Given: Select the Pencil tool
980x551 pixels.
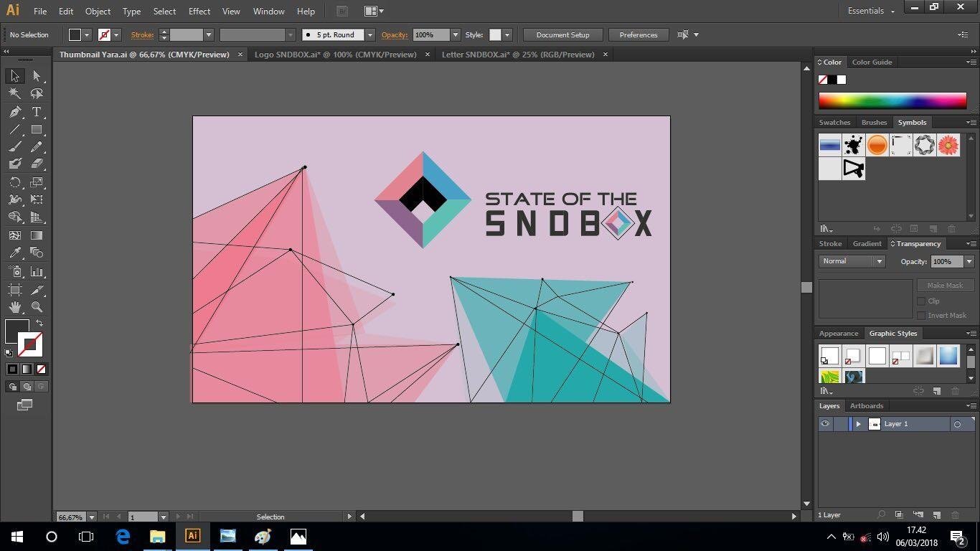Looking at the screenshot, I should coord(37,147).
